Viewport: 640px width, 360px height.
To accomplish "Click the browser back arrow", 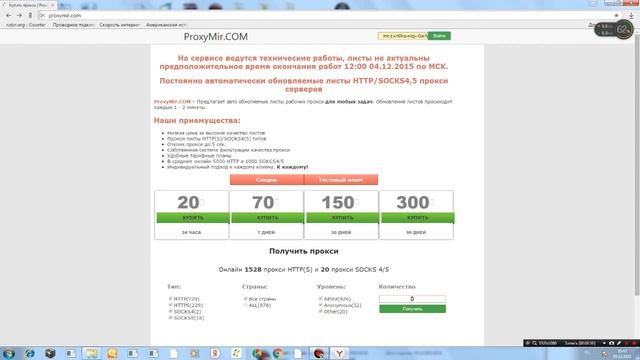I will tap(9, 16).
